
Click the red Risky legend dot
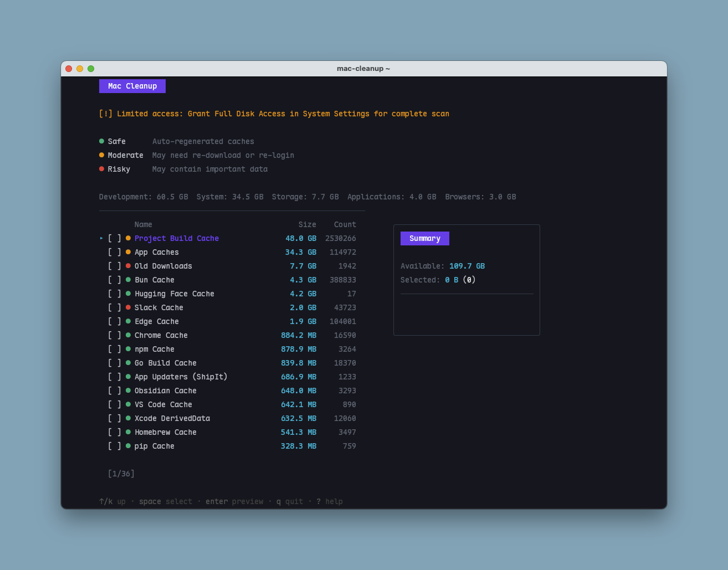(x=101, y=169)
